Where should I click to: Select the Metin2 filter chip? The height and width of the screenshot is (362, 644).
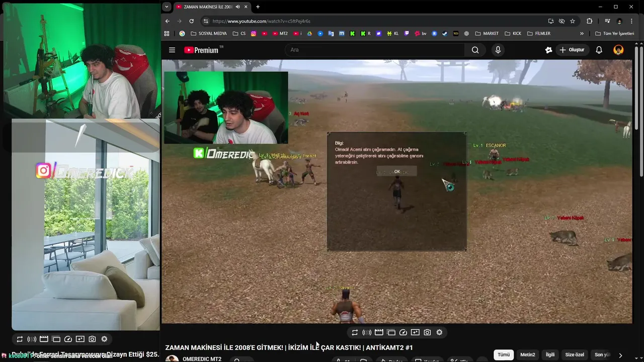tap(528, 354)
